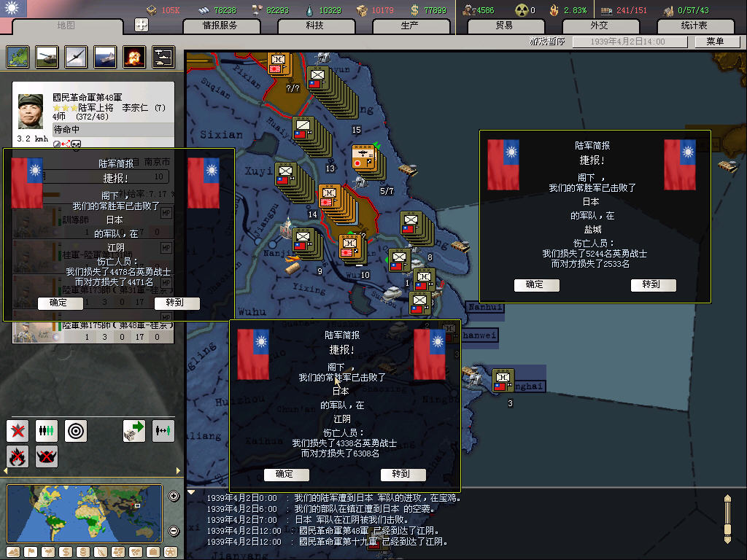Confirm the 盐城 battle report with 确定
Image resolution: width=747 pixels, height=560 pixels.
point(536,285)
